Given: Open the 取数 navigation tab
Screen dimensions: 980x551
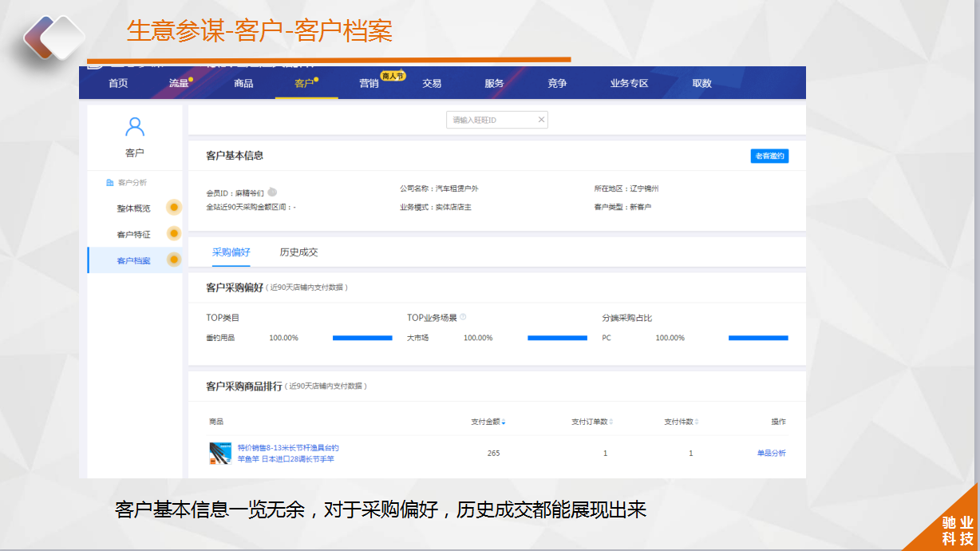Looking at the screenshot, I should point(701,83).
